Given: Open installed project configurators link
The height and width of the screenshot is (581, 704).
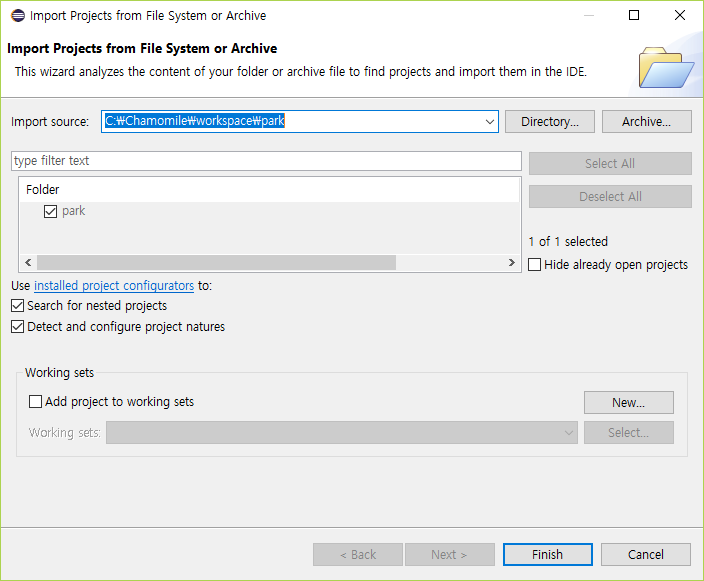Looking at the screenshot, I should (x=114, y=286).
